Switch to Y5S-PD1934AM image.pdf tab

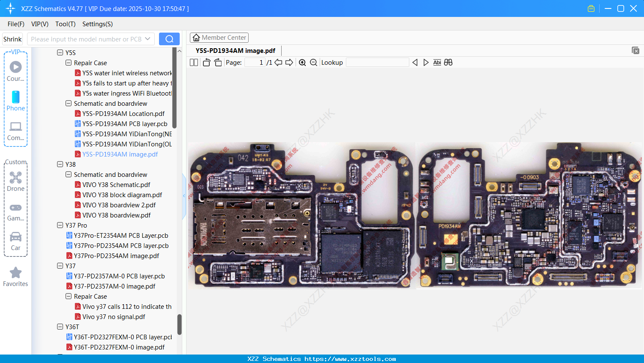tap(236, 51)
